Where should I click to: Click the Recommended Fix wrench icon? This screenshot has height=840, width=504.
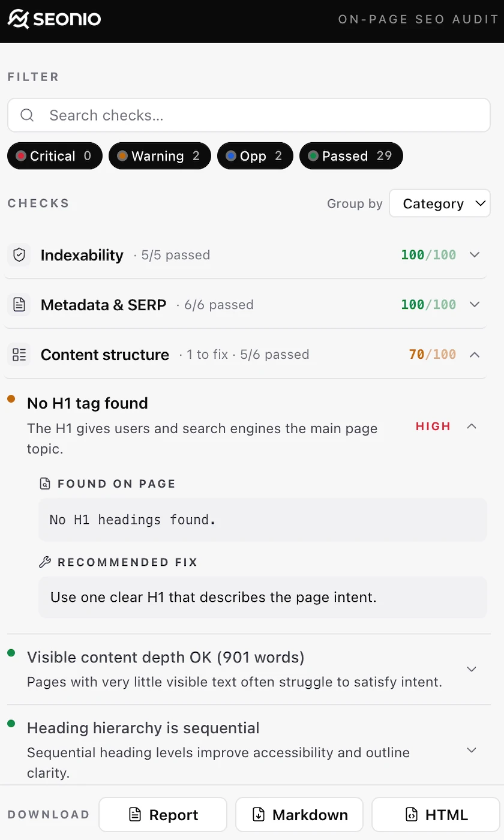pyautogui.click(x=45, y=562)
